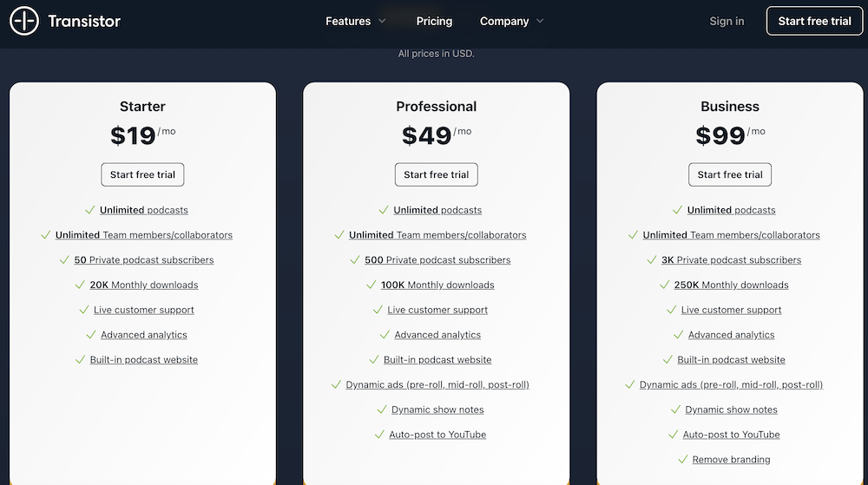This screenshot has width=868, height=485.
Task: Go to the Pricing page
Action: pyautogui.click(x=434, y=21)
